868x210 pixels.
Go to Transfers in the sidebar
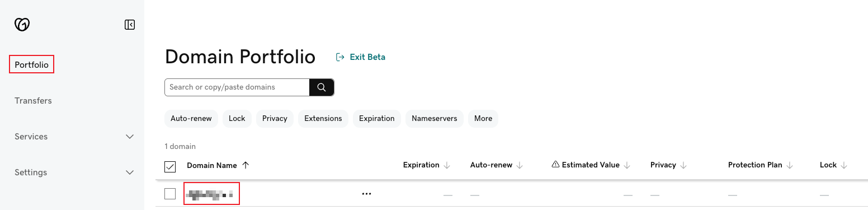[33, 101]
